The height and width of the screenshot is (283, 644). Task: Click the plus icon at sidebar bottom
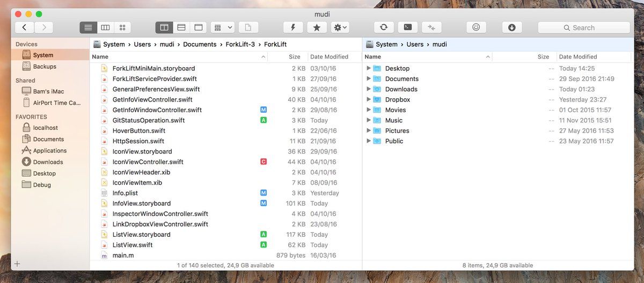coord(17,264)
